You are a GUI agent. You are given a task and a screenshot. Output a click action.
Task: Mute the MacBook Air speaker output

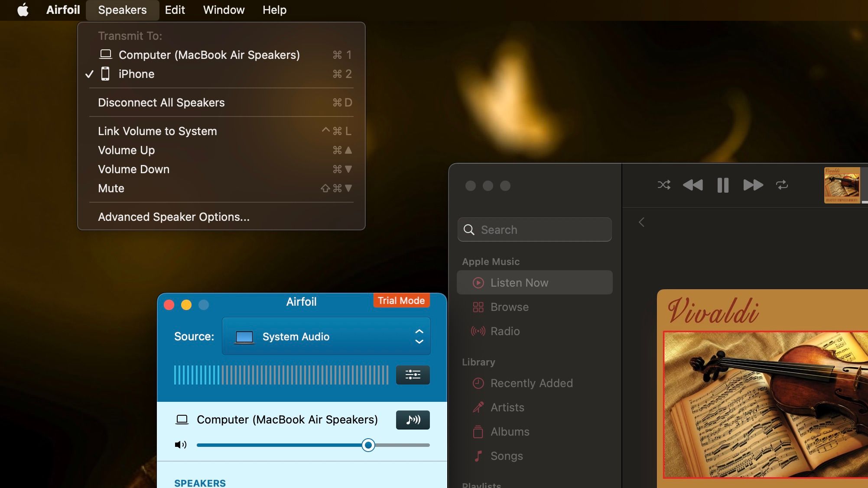[180, 445]
